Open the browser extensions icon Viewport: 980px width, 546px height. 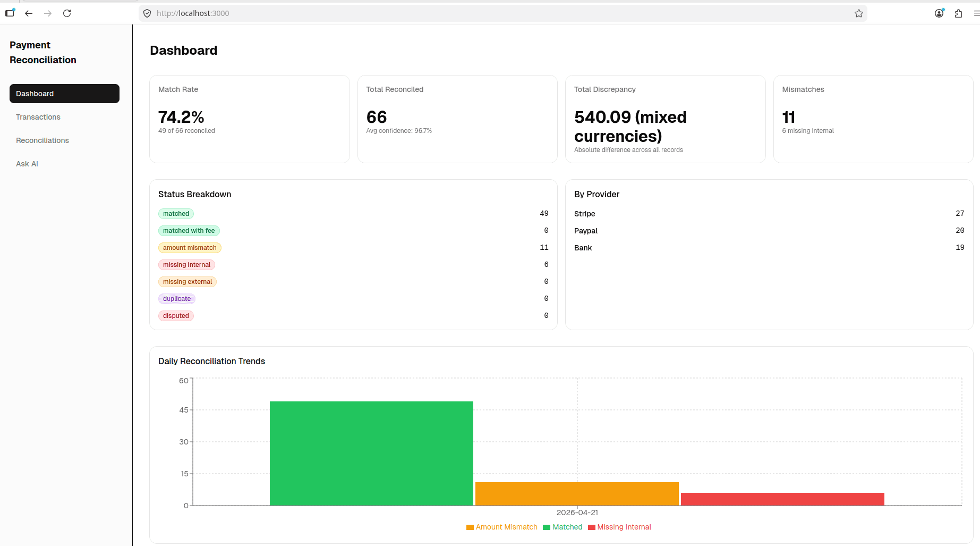959,13
